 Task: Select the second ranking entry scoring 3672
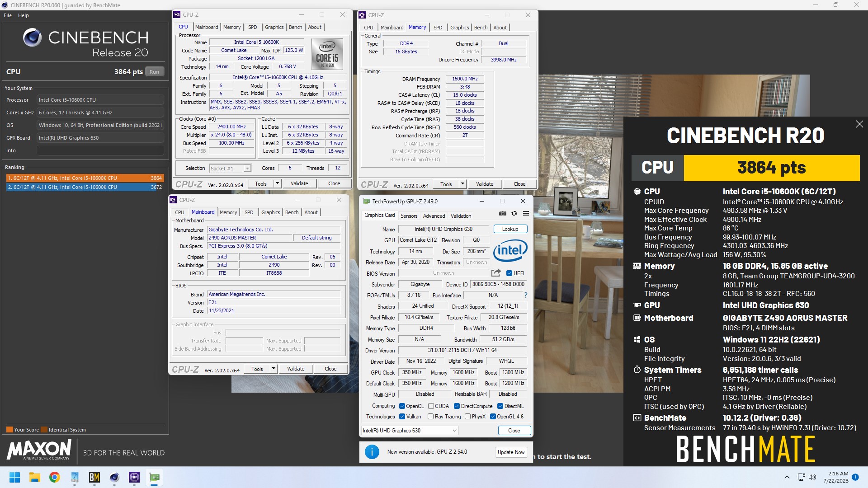tap(85, 187)
